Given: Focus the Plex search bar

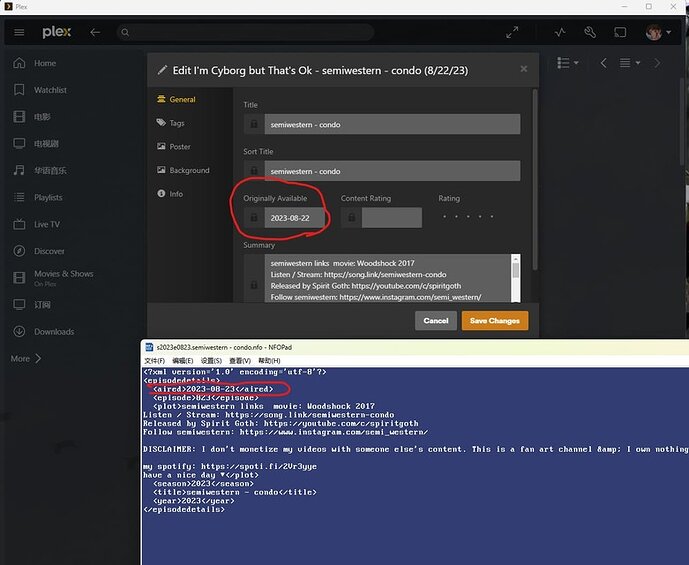Looking at the screenshot, I should pyautogui.click(x=245, y=32).
